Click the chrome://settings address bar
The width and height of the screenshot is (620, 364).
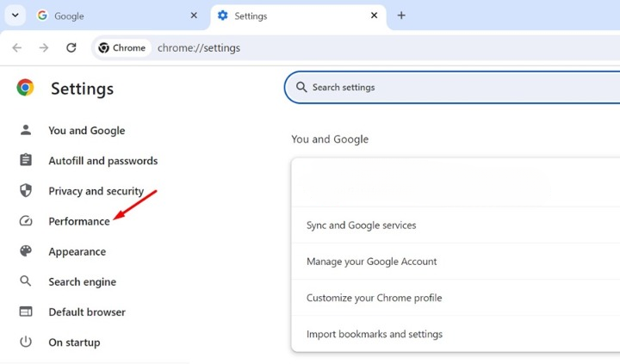[x=356, y=48]
